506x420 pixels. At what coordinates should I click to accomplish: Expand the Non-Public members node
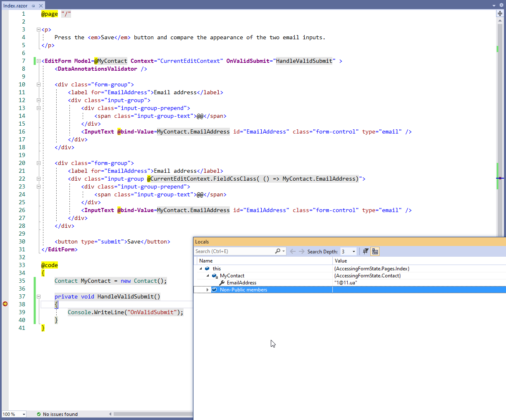click(208, 290)
